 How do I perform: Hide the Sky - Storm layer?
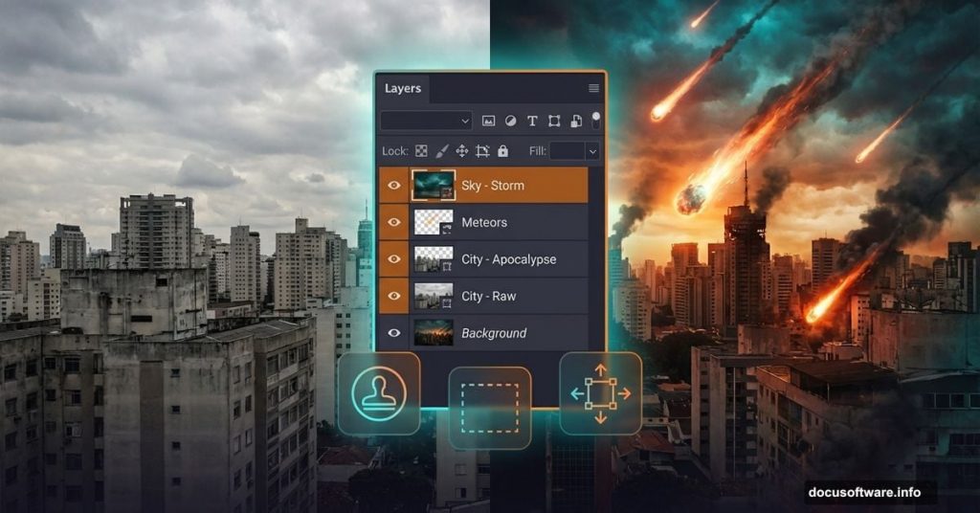[x=393, y=185]
